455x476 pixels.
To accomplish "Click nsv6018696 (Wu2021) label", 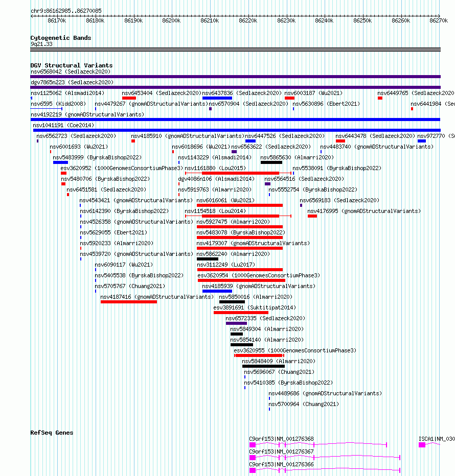I will tap(201, 147).
